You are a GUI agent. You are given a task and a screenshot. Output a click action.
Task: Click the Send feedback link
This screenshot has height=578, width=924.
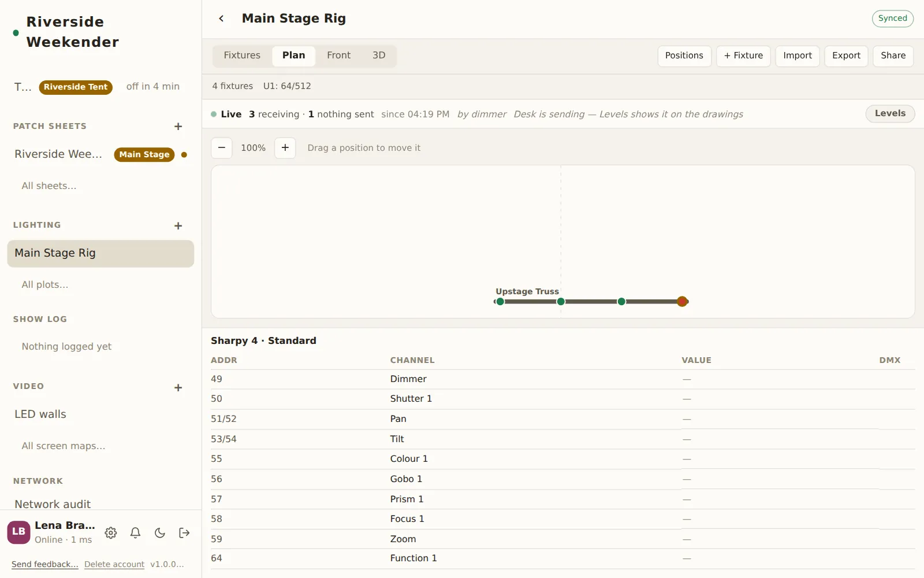45,565
